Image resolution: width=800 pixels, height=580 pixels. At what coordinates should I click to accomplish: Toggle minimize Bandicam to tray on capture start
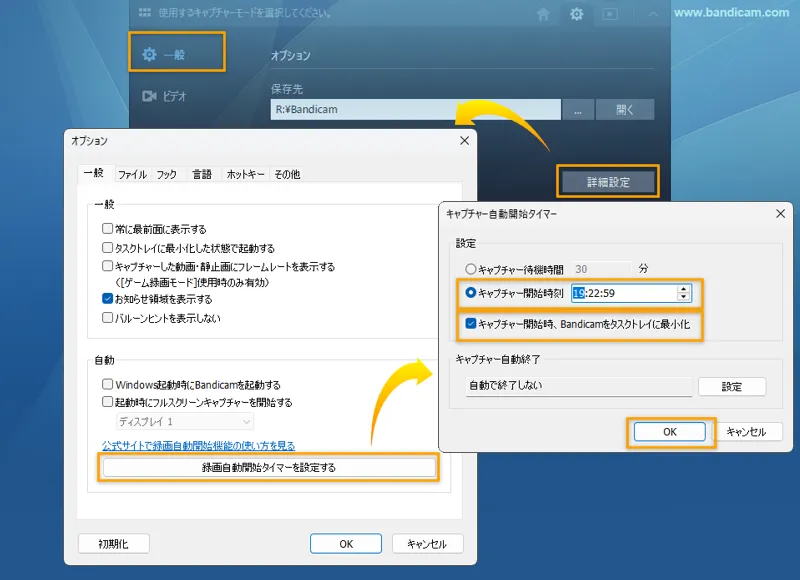tap(470, 323)
